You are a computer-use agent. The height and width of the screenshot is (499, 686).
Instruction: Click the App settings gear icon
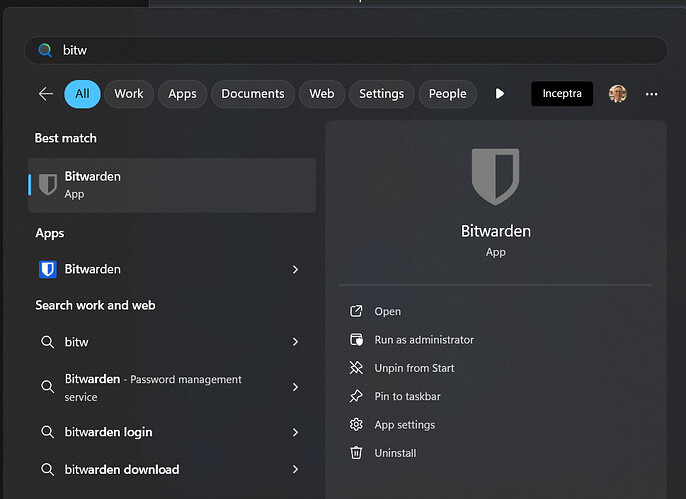click(356, 425)
